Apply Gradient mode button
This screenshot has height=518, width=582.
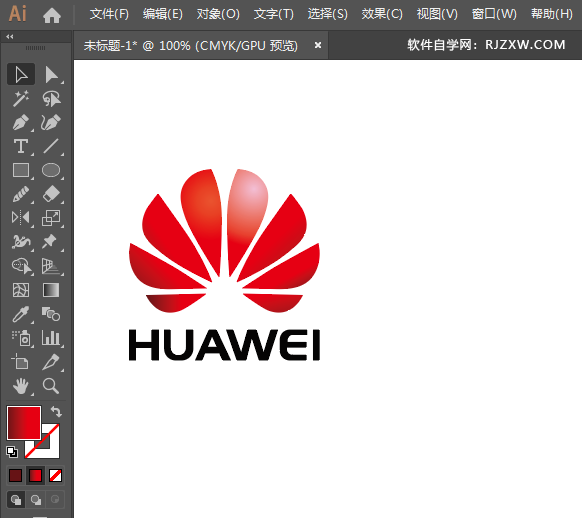(x=36, y=475)
